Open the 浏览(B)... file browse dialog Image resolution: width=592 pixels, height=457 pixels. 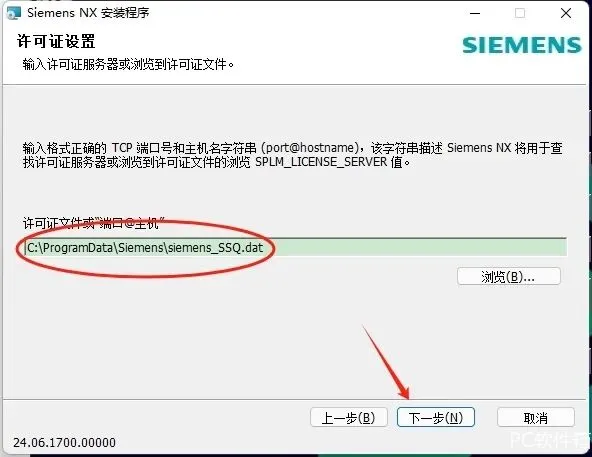[509, 276]
